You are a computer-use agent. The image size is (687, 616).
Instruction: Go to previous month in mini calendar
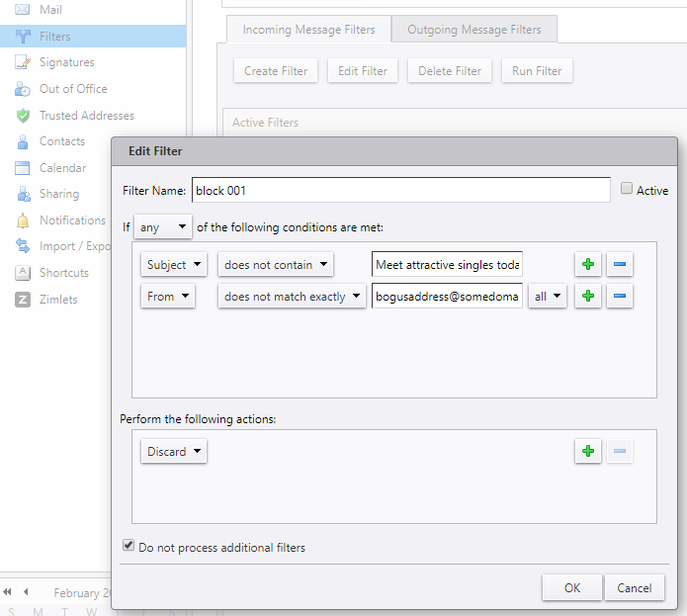click(x=26, y=592)
